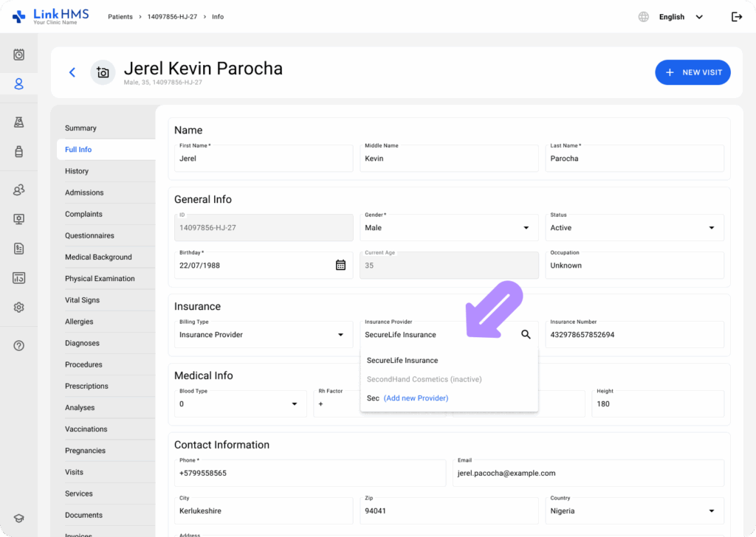The image size is (756, 537).
Task: Open the settings gear icon in sidebar
Action: coord(19,307)
